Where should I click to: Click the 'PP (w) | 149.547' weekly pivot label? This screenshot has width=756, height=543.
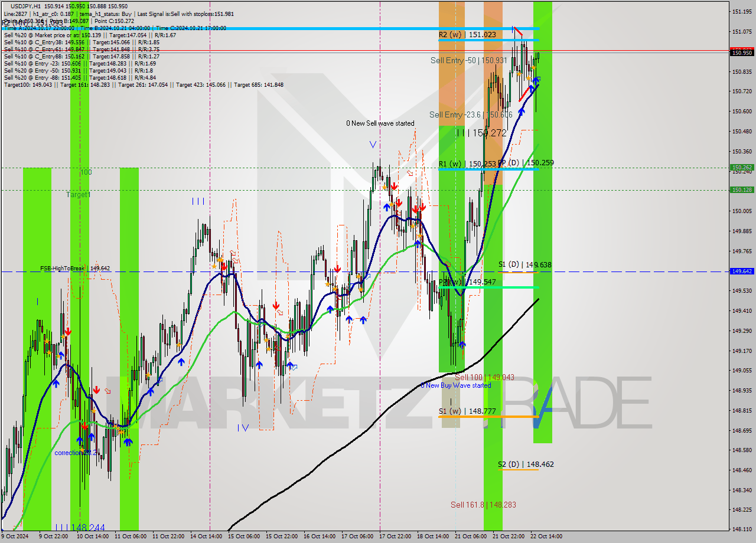pyautogui.click(x=467, y=282)
